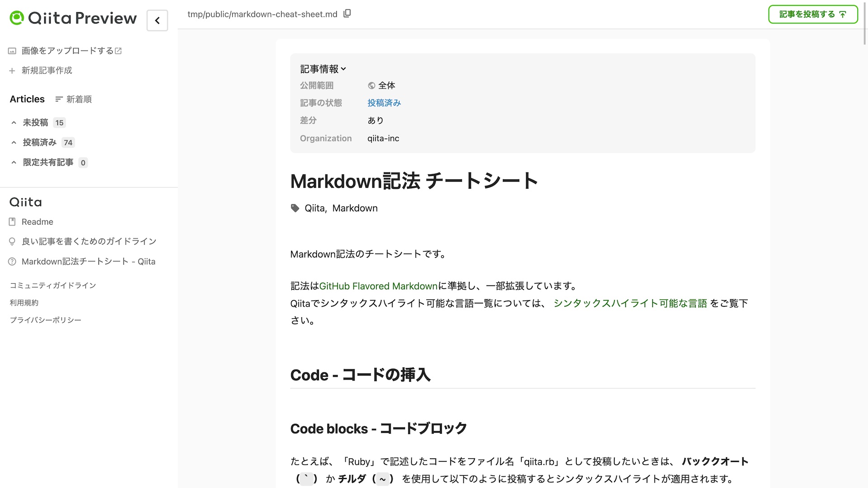Open the コミュニティガイドライン page
The height and width of the screenshot is (488, 868).
[x=53, y=286]
